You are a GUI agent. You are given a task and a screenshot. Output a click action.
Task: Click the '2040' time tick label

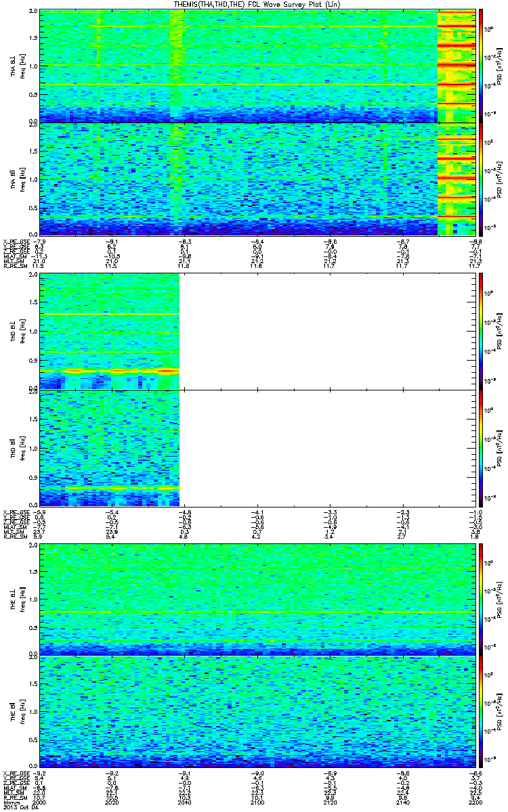coord(184,801)
